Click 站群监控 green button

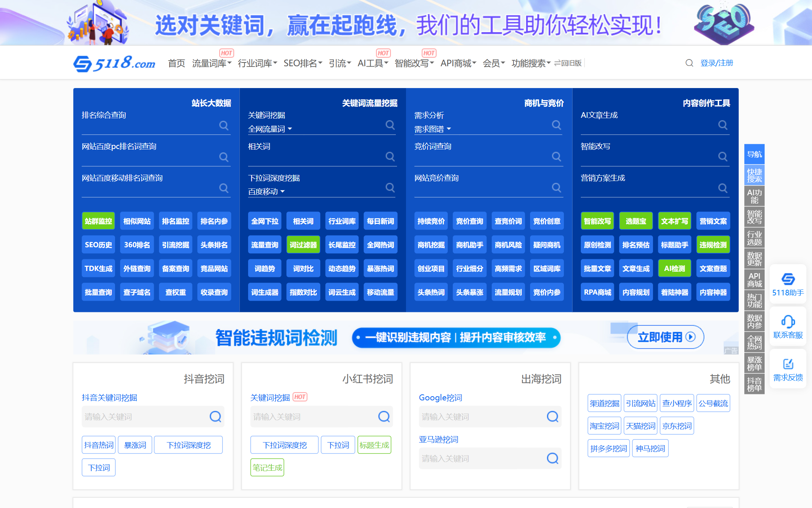(98, 221)
